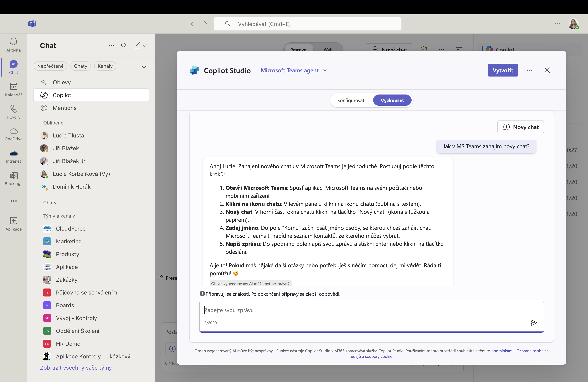This screenshot has width=588, height=382.
Task: Open the Bookings app icon
Action: click(13, 179)
